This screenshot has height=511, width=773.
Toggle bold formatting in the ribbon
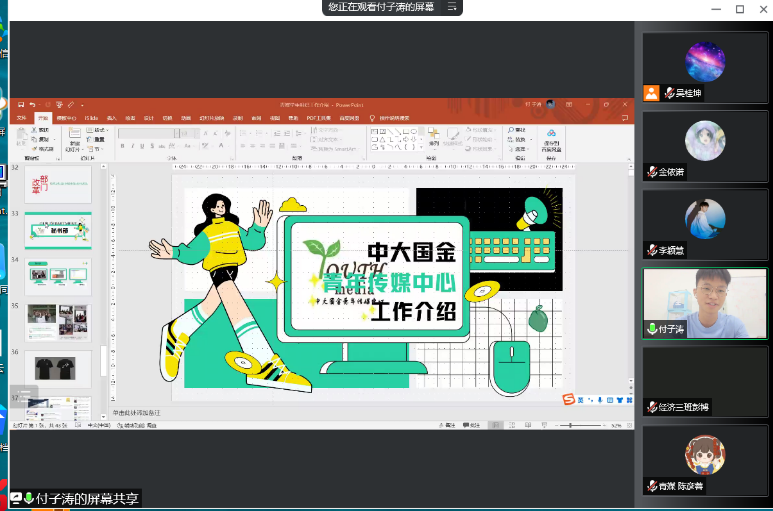click(x=122, y=146)
